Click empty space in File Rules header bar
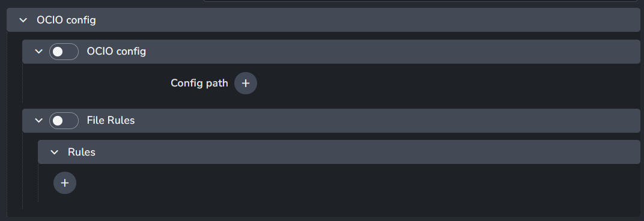Screen dimensions: 644x221 386,120
